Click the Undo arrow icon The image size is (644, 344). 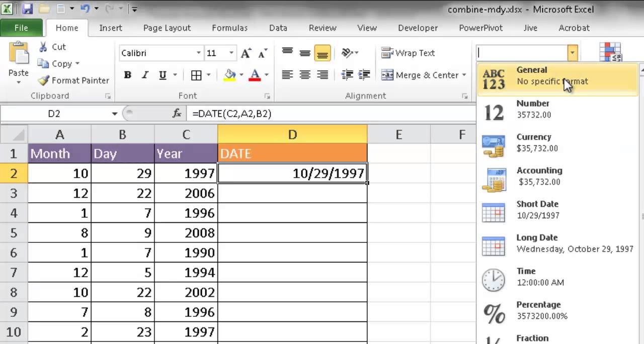point(85,9)
